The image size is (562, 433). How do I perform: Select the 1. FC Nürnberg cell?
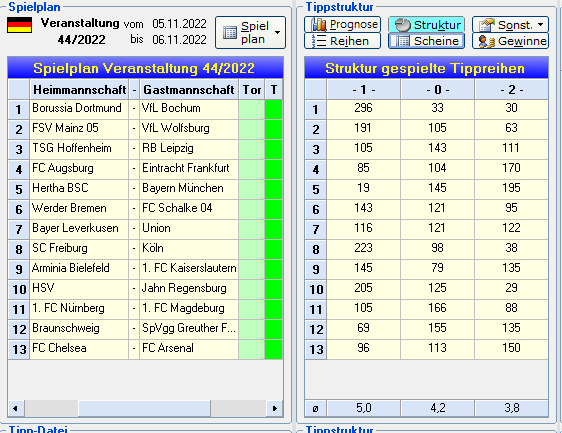point(79,309)
